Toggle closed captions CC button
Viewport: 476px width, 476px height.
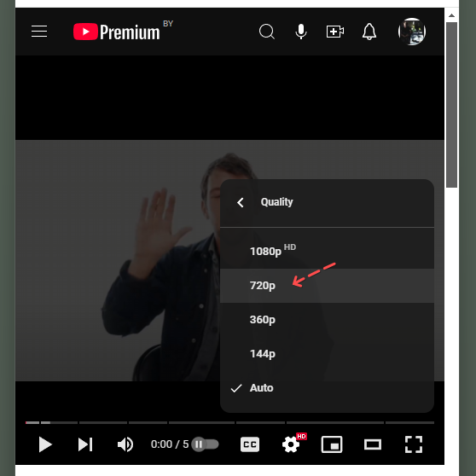pos(250,444)
